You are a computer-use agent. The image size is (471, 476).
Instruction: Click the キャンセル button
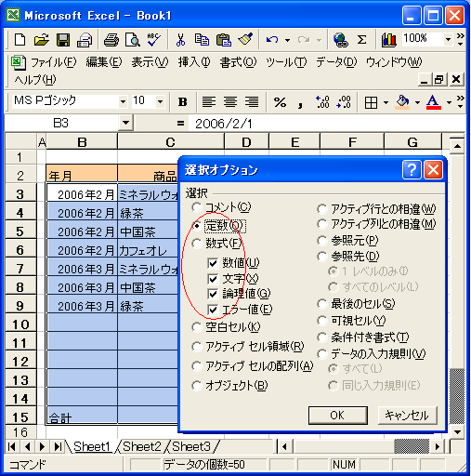[407, 416]
